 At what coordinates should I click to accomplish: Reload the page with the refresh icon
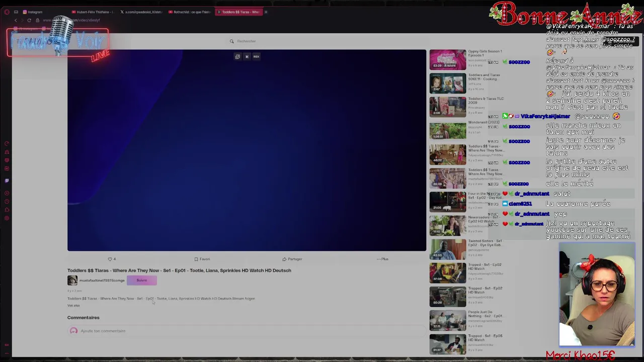29,20
